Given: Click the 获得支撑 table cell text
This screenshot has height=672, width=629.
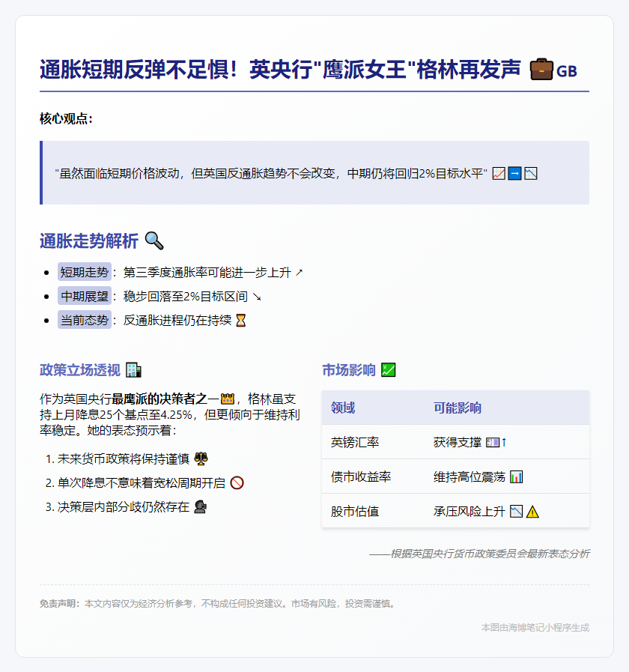Looking at the screenshot, I should click(458, 442).
